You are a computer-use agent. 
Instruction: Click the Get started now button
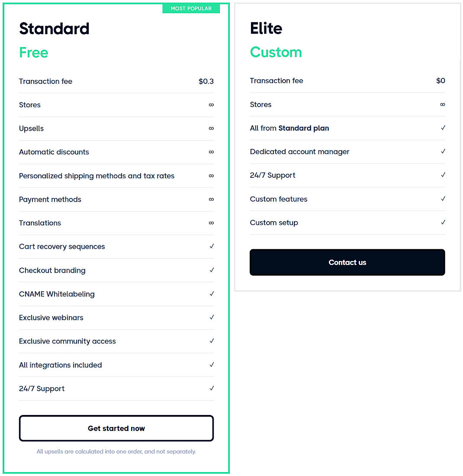coord(116,428)
